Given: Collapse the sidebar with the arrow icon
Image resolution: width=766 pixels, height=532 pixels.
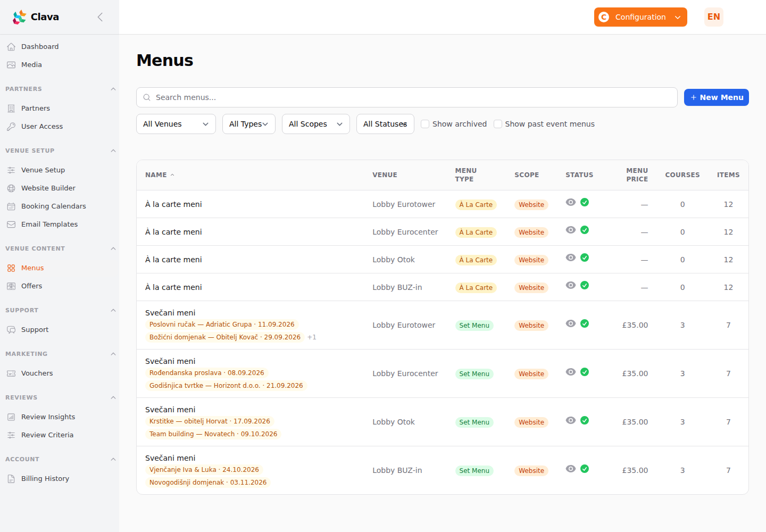Looking at the screenshot, I should click(100, 17).
